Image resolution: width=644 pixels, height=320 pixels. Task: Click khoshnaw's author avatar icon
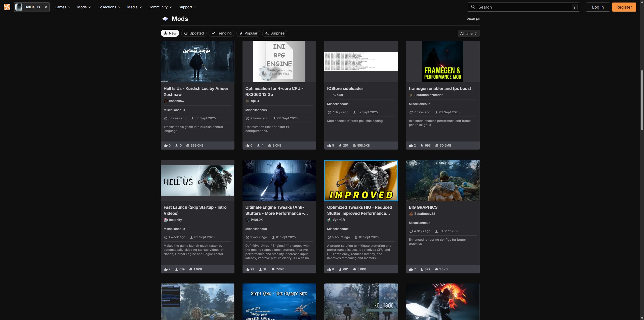pos(166,101)
